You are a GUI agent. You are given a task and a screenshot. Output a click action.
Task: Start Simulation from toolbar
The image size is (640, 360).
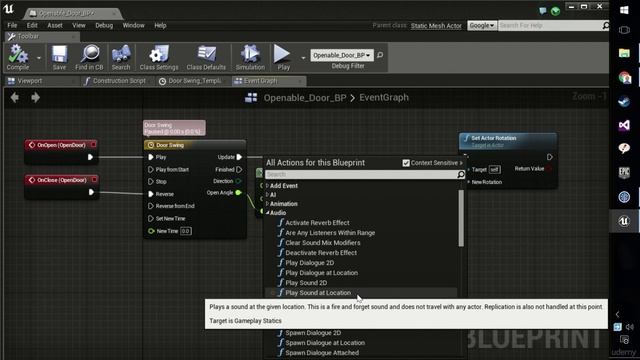click(x=250, y=57)
